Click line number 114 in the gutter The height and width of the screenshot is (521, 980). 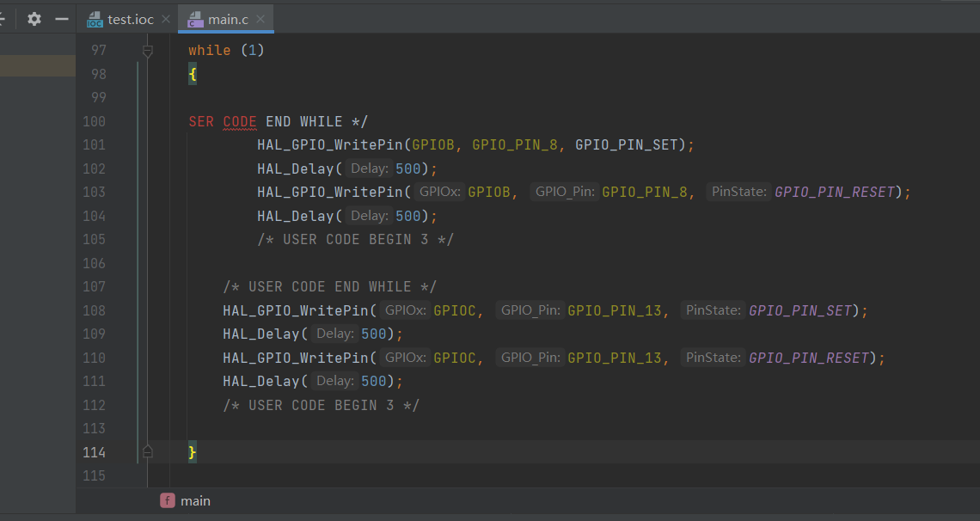(x=95, y=452)
